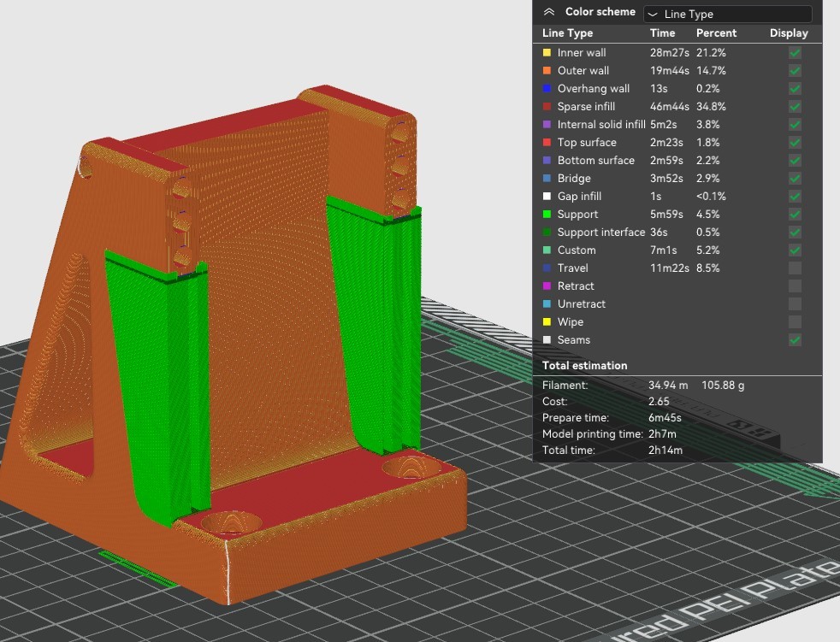Open the Line Type color scheme dropdown
840x642 pixels.
point(727,14)
